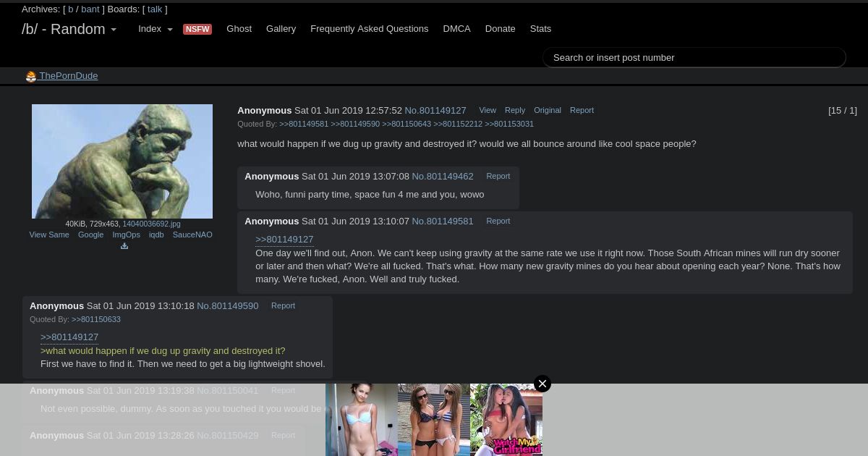Close the bottom ad banner

(542, 384)
